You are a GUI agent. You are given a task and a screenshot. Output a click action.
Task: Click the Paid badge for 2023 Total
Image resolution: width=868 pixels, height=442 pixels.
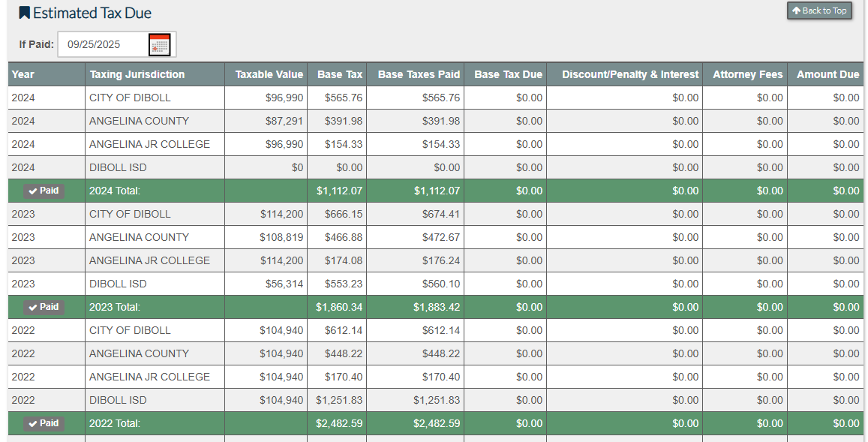(44, 307)
